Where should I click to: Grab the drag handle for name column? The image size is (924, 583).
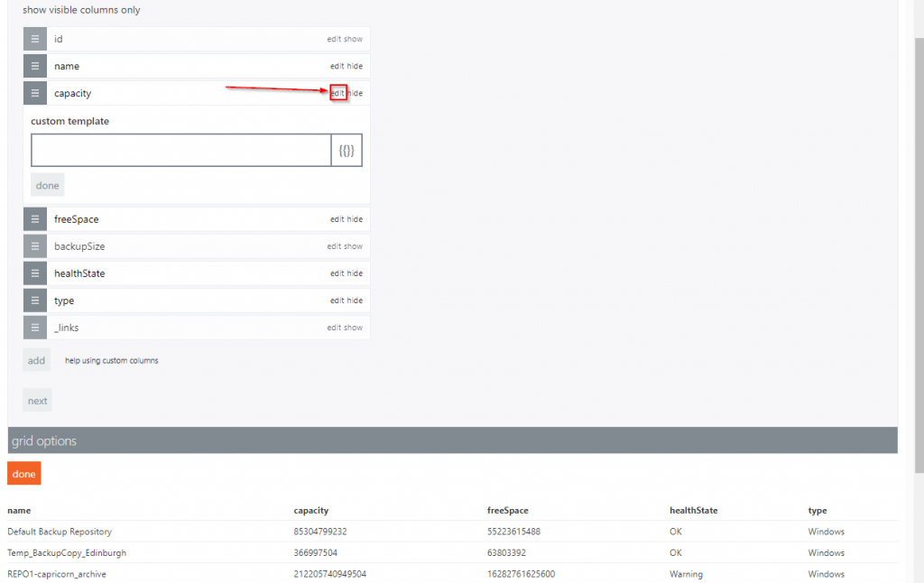35,66
